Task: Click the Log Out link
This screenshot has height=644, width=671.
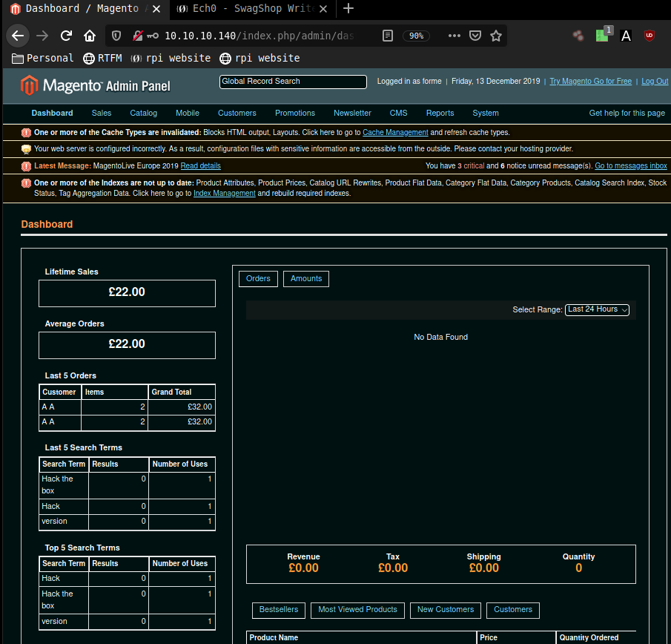Action: click(x=654, y=82)
